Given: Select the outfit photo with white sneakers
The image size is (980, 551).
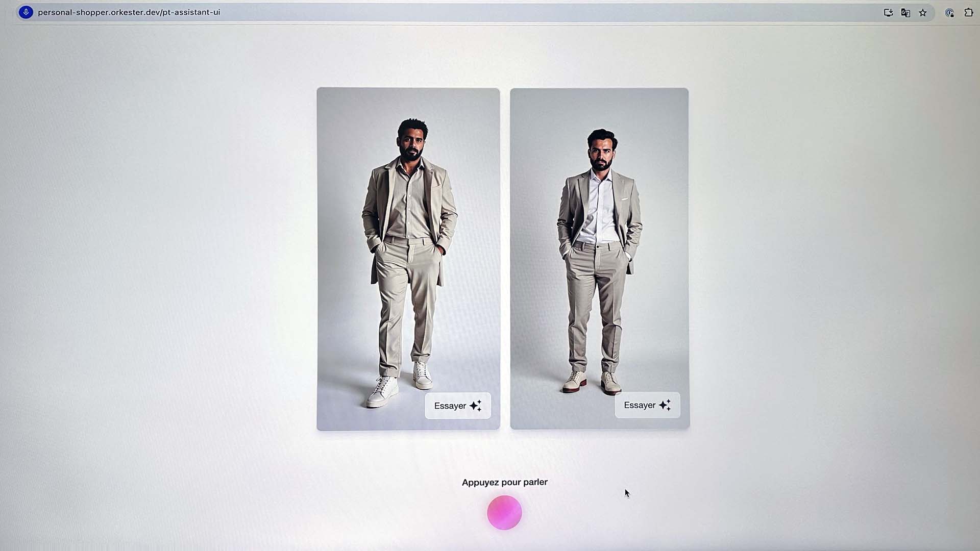Looking at the screenshot, I should [x=408, y=259].
